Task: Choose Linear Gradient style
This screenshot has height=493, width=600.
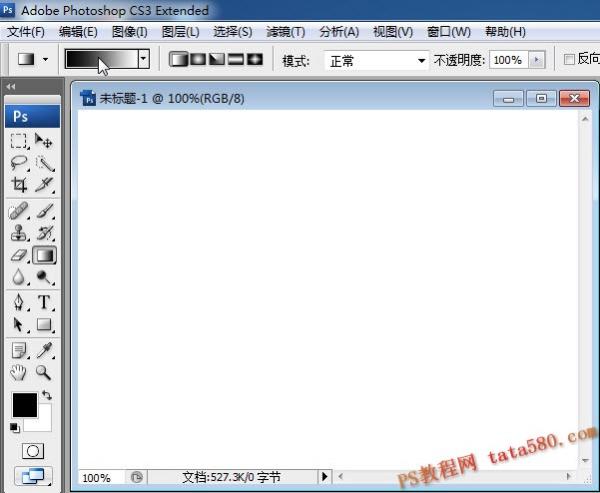Action: click(x=179, y=59)
